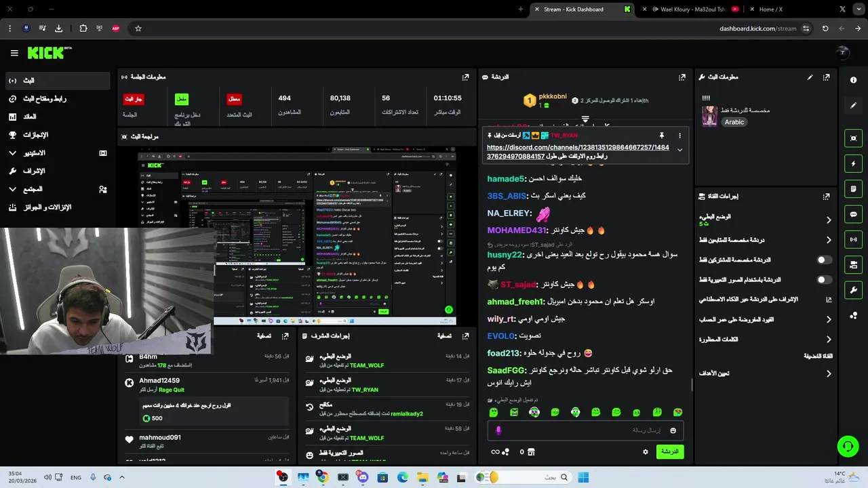Expand the Community sidebar section

[x=57, y=189]
